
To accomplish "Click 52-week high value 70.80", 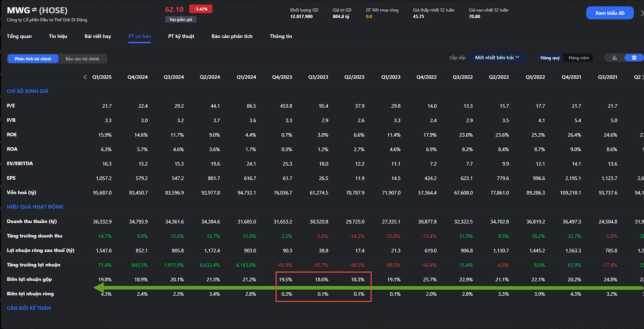I will (475, 16).
